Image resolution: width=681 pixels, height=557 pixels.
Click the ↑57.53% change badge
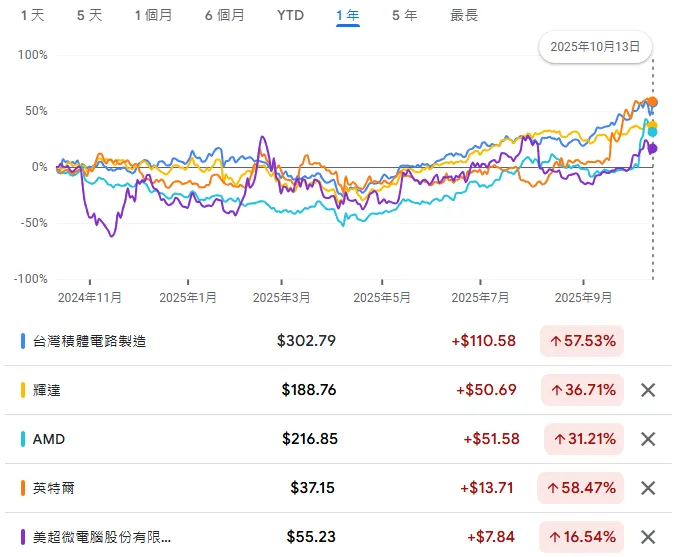tap(582, 341)
